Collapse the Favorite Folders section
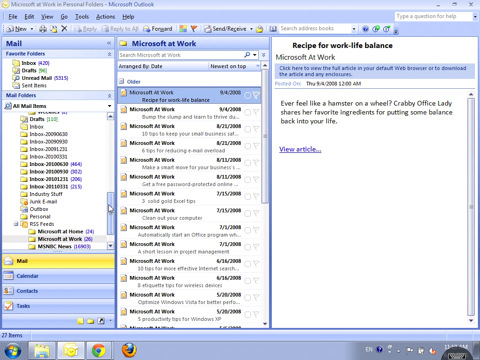Image resolution: width=480 pixels, height=360 pixels. (109, 54)
